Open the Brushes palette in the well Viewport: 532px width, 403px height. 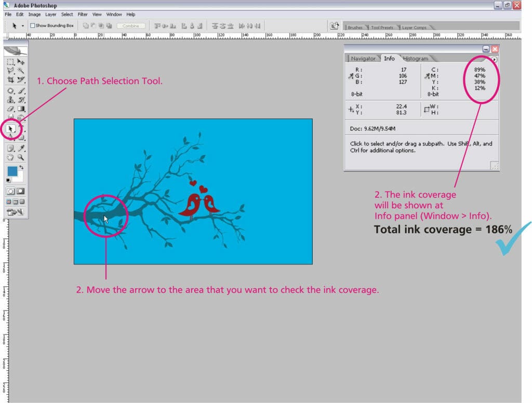pyautogui.click(x=355, y=28)
